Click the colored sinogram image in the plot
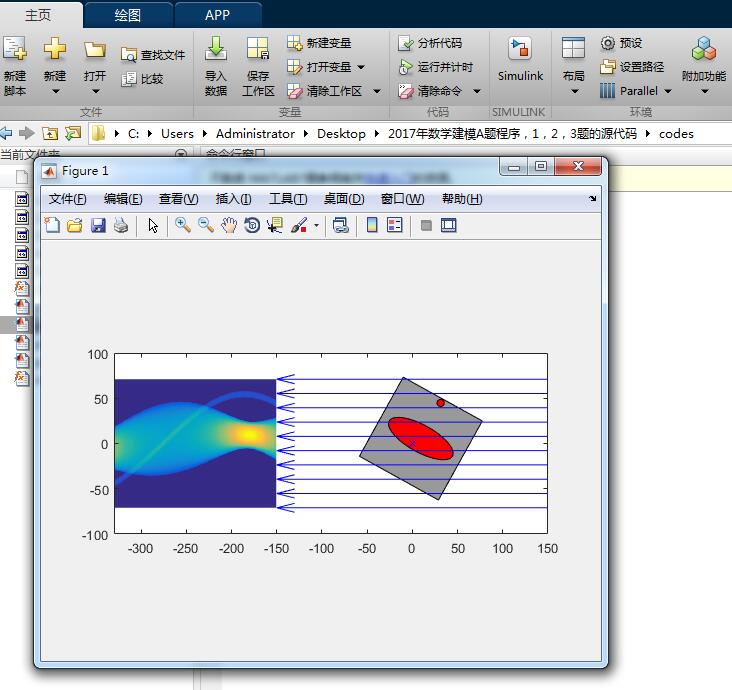Screen dimensions: 732x690 195,443
